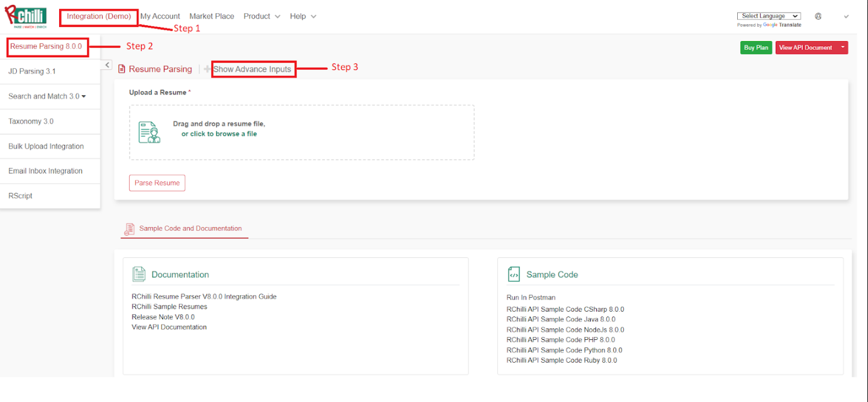Viewport: 868px width, 402px height.
Task: Click the resume upload document icon
Action: [149, 132]
